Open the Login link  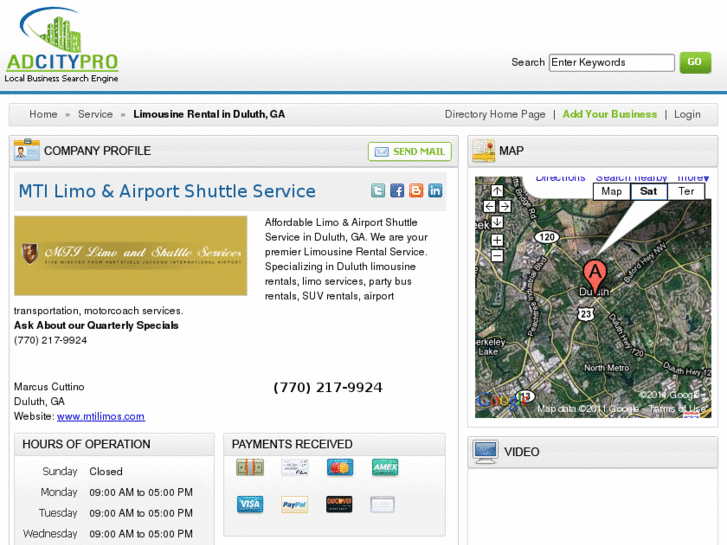pos(687,114)
